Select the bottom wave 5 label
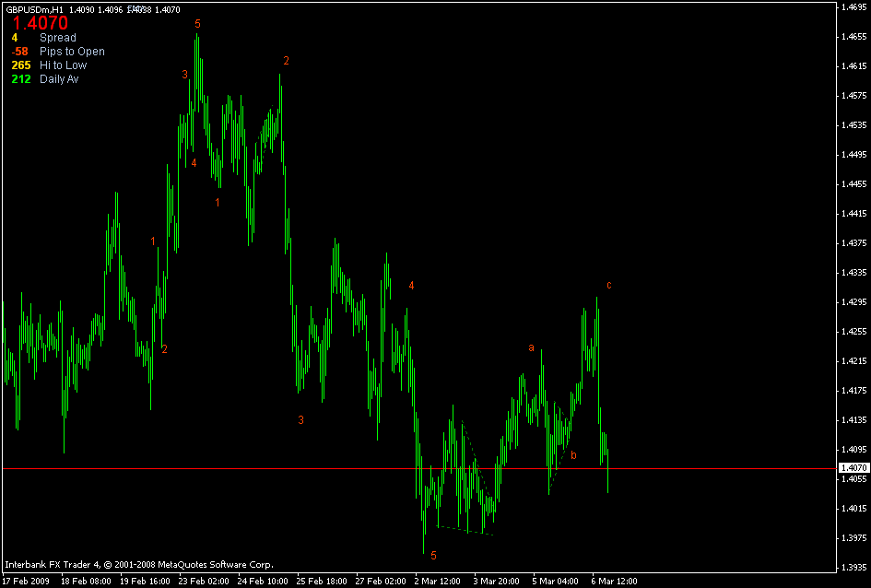This screenshot has height=588, width=871. pos(431,554)
